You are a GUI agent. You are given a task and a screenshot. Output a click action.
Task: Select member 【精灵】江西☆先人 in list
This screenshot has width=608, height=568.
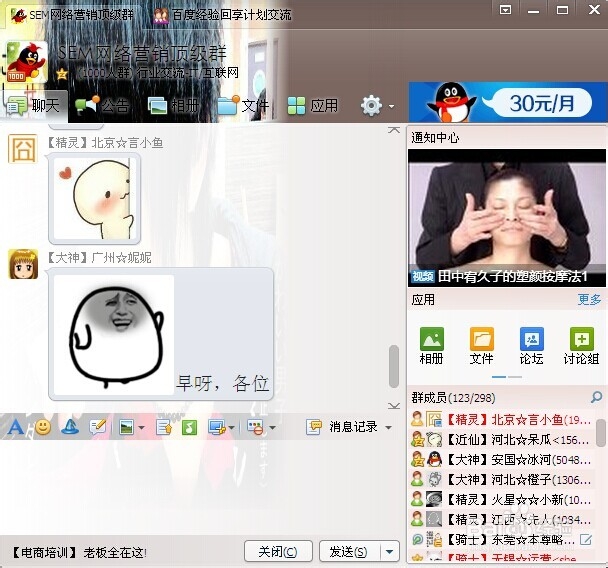pos(502,519)
